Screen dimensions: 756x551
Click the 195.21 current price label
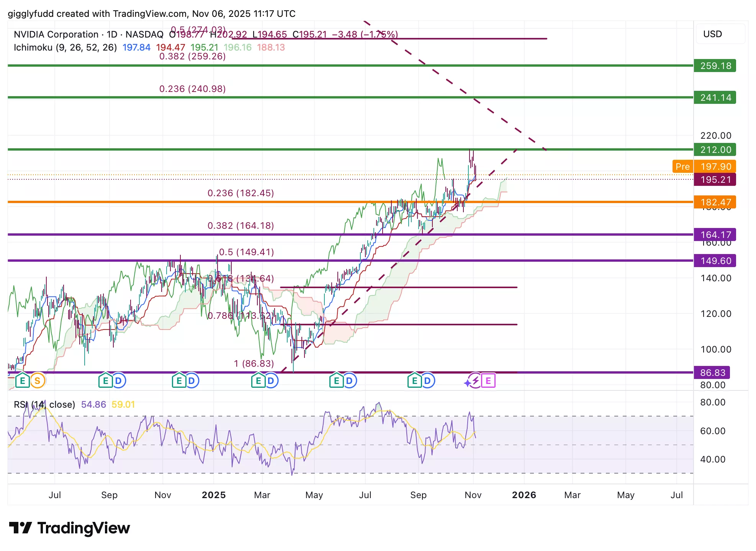click(715, 180)
